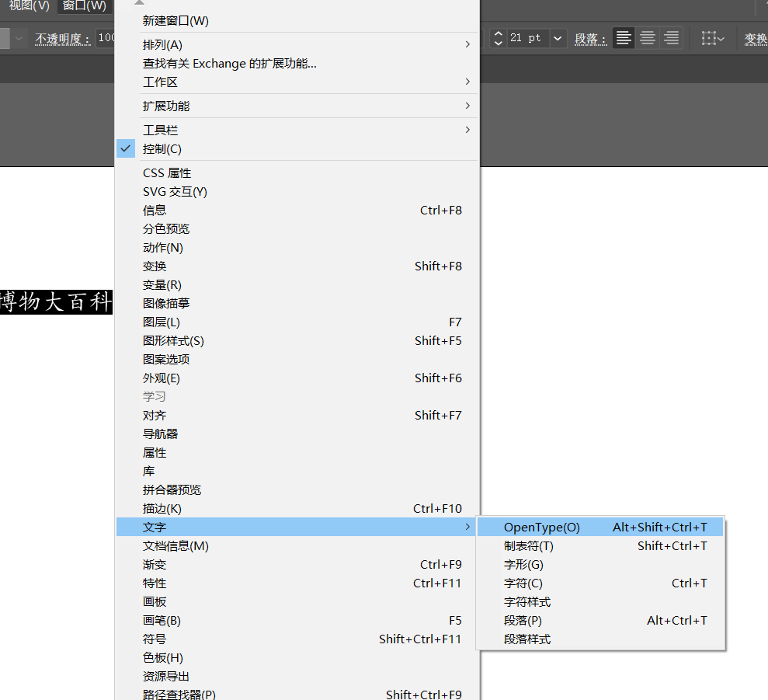Expand the 文字 submenu
Viewport: 768px width, 700px height.
tap(297, 527)
